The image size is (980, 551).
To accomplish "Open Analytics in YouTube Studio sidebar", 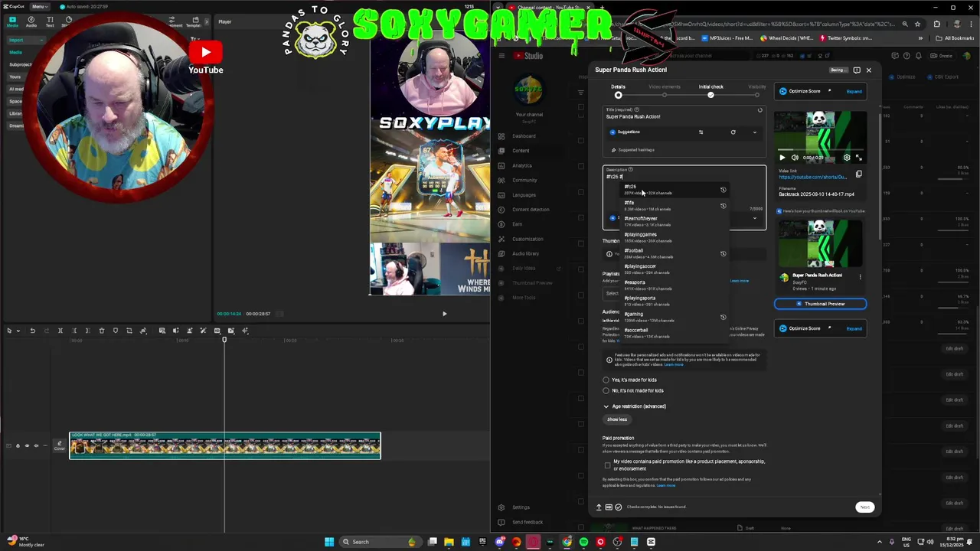I will point(521,165).
